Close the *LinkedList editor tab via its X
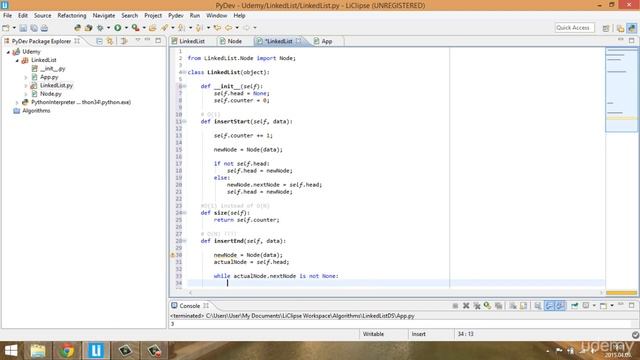Image resolution: width=640 pixels, height=360 pixels. [299, 41]
